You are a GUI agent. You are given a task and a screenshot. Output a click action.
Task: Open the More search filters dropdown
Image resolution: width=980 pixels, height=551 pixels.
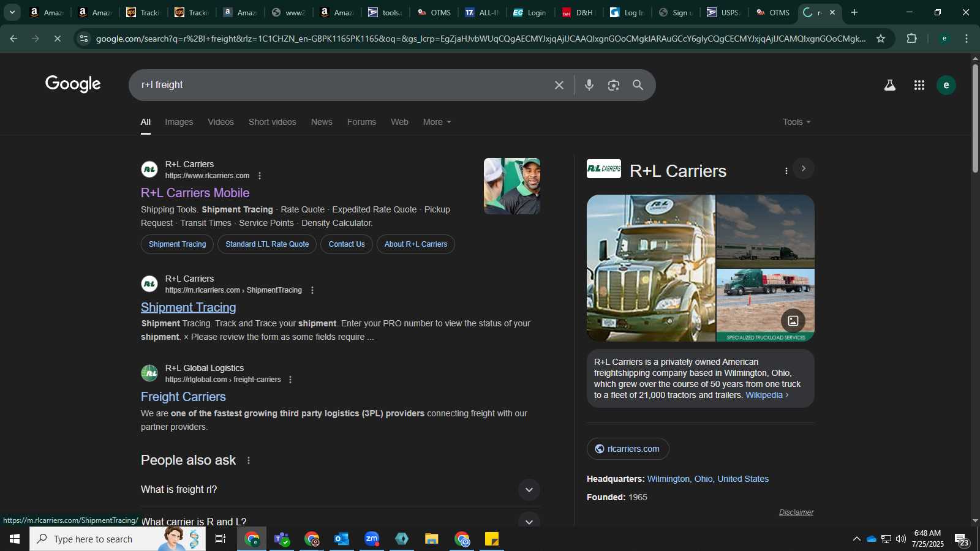[437, 122]
